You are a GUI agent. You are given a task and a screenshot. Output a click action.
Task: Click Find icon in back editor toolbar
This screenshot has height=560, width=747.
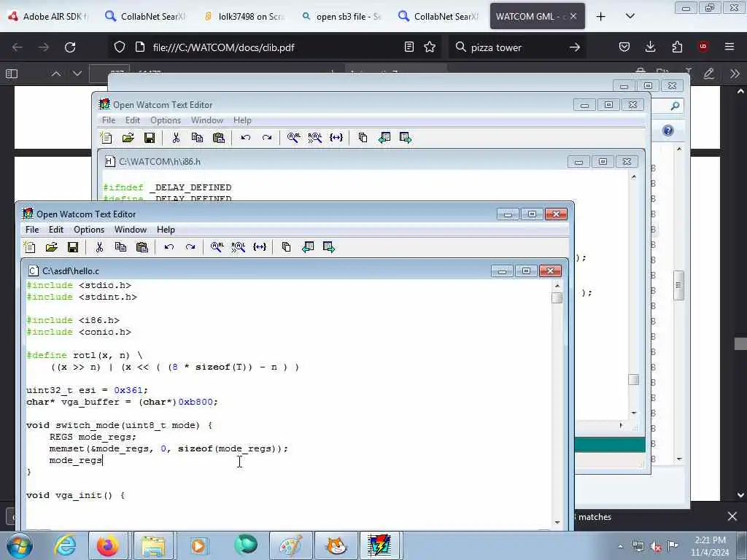[293, 138]
